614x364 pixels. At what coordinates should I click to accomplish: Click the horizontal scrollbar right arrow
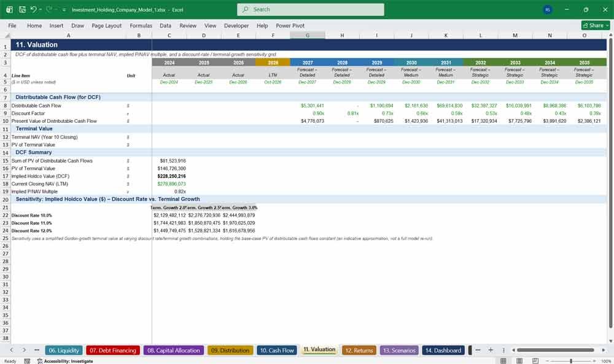coord(604,350)
